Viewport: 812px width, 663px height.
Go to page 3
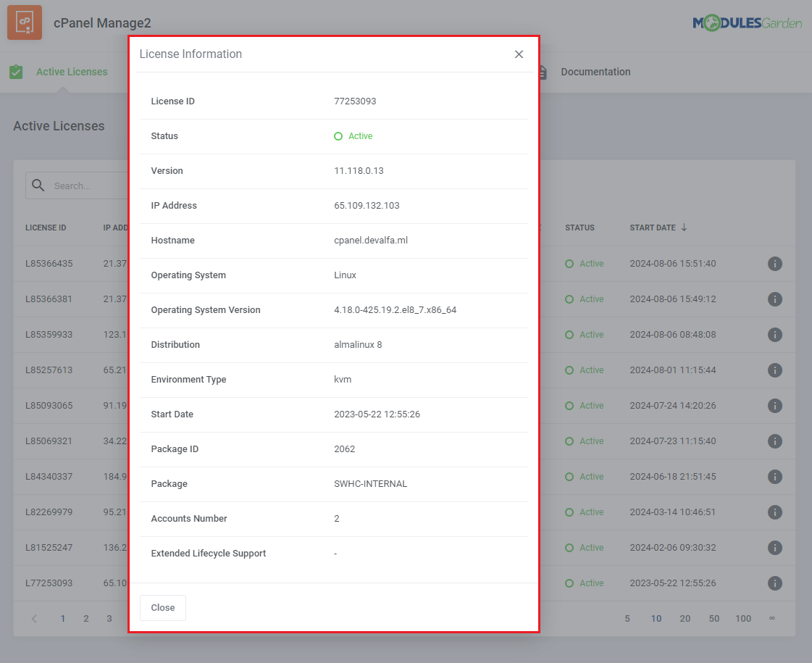pos(109,619)
